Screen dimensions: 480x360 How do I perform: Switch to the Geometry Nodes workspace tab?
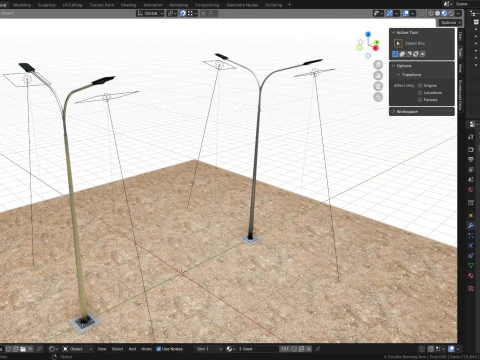coord(242,5)
